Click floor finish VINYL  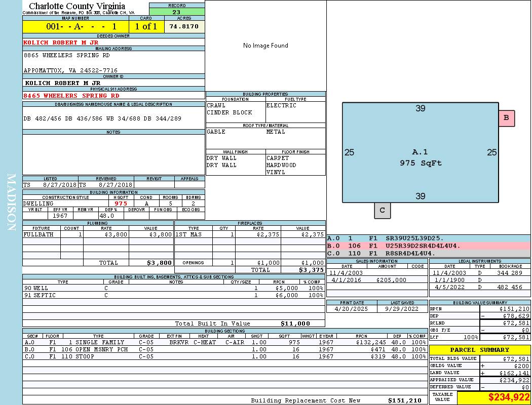coord(276,173)
